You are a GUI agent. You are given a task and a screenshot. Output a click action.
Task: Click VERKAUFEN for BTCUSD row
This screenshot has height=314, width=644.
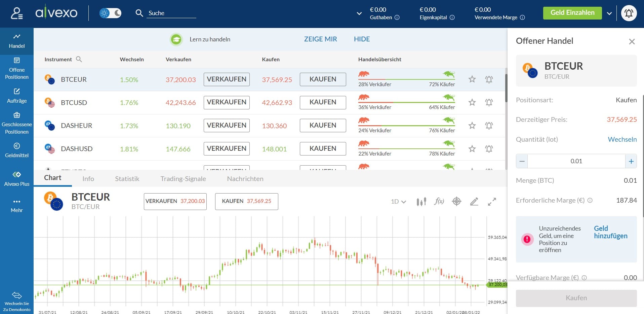tap(227, 102)
